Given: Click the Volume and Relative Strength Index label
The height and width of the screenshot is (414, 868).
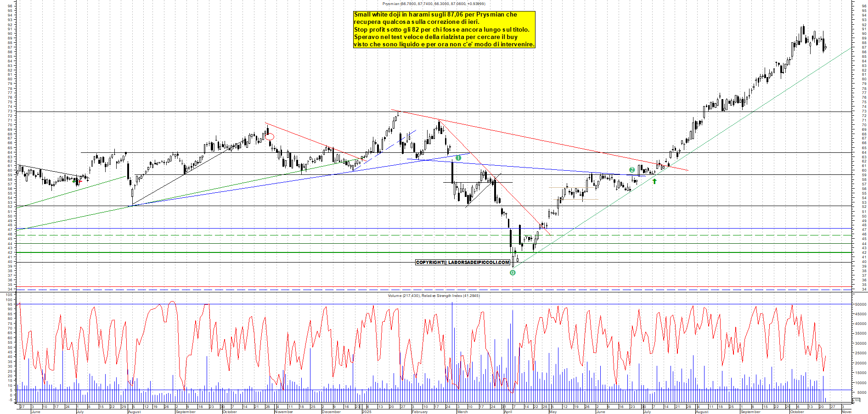Looking at the screenshot, I should (x=434, y=296).
